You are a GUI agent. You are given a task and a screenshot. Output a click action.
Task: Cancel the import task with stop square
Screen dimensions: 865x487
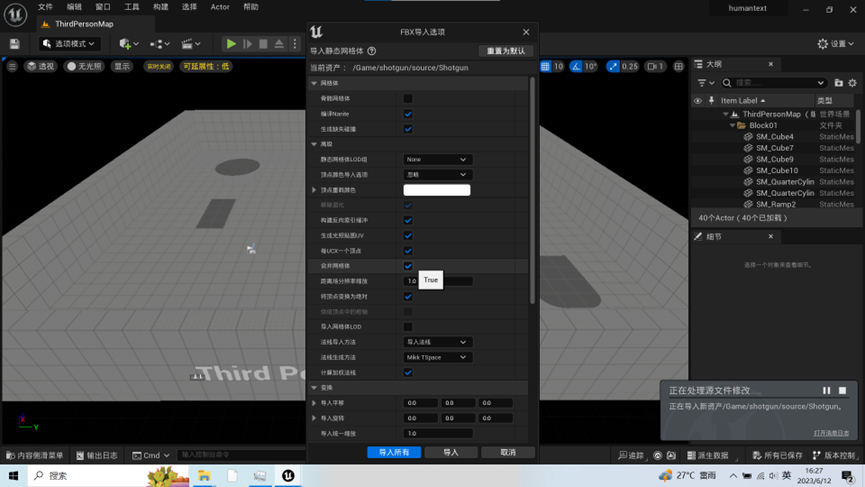point(842,390)
